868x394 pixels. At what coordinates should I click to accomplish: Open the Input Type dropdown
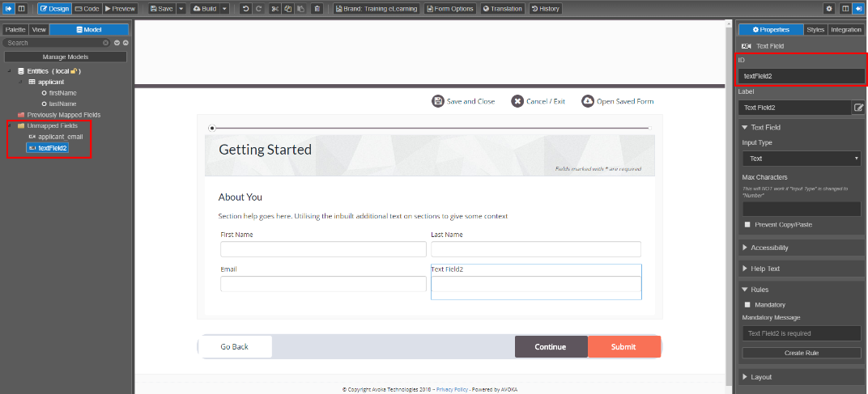click(x=801, y=159)
